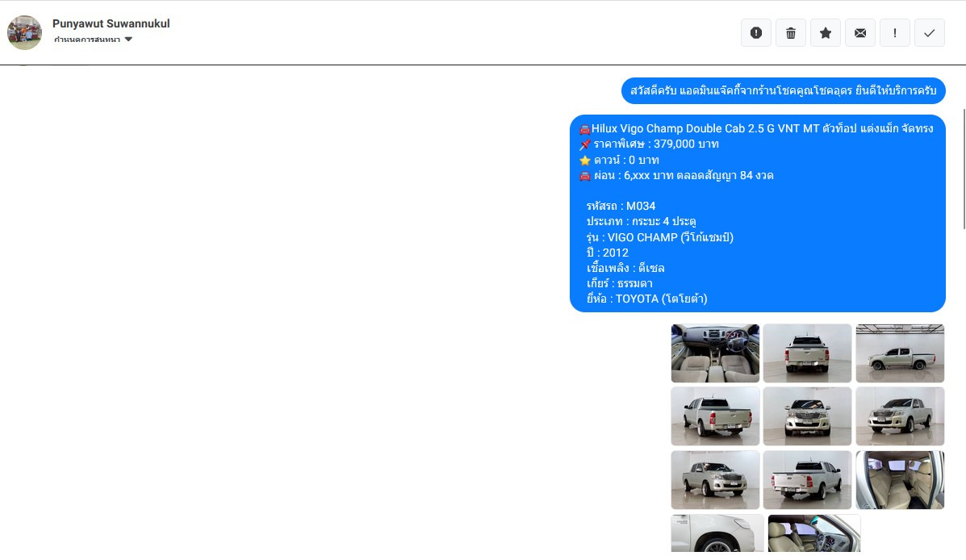Open the rear seats interior photo
Screen dimensions: 966x560
tap(900, 480)
